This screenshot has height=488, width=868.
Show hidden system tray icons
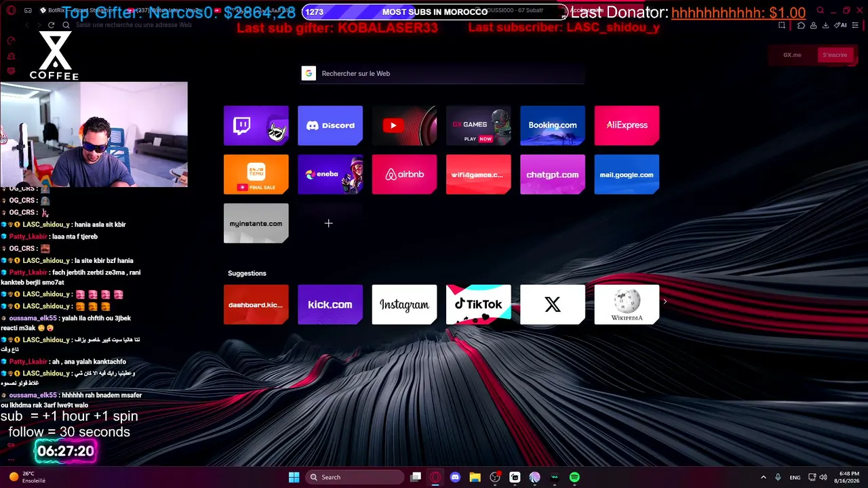click(763, 477)
